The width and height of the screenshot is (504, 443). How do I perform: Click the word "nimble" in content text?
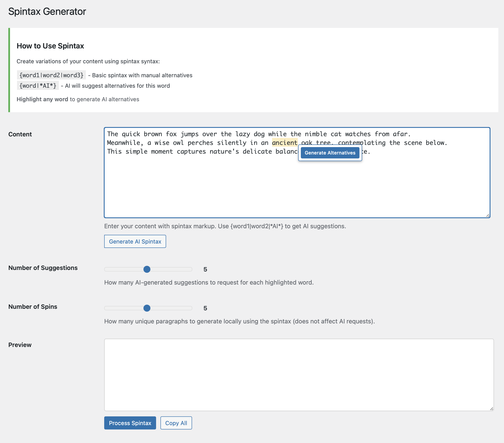316,134
